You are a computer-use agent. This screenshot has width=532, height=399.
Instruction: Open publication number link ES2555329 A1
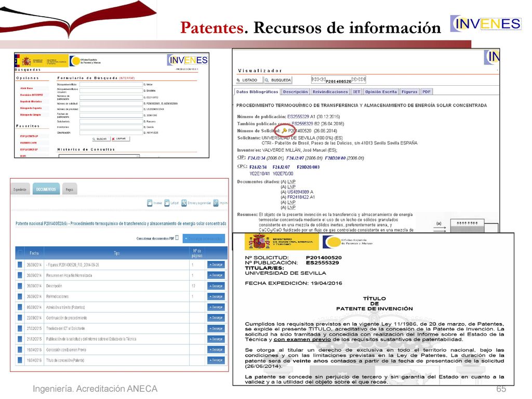301,116
